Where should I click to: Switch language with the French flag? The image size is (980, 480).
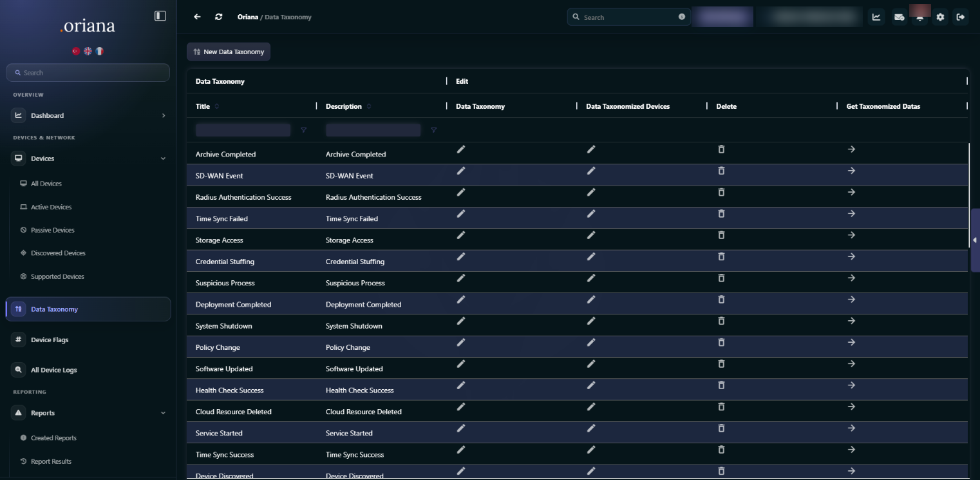tap(99, 52)
